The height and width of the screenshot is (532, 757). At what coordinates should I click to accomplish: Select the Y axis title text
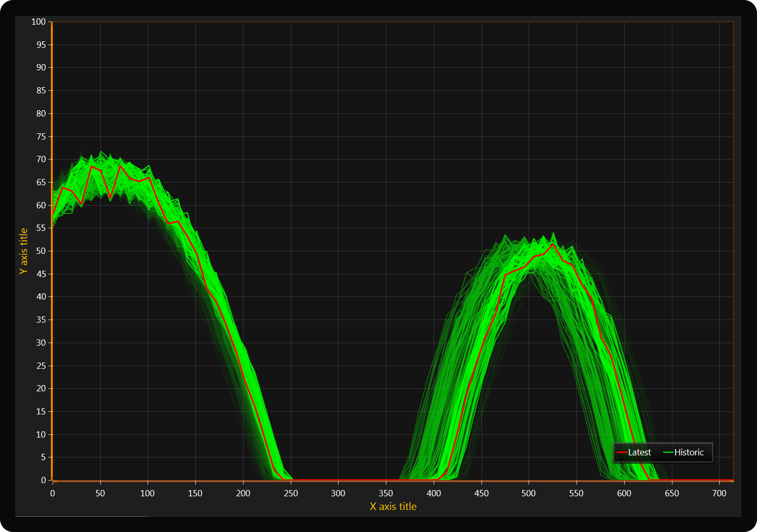coord(24,251)
